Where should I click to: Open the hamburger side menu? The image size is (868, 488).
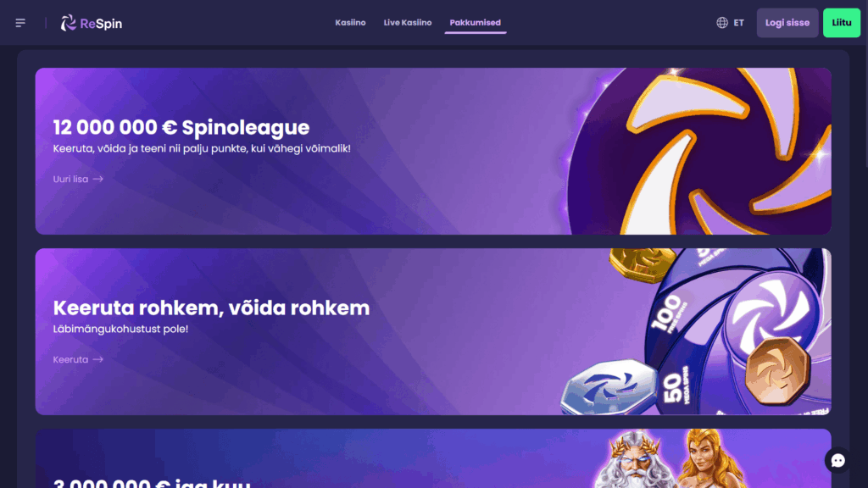tap(20, 23)
